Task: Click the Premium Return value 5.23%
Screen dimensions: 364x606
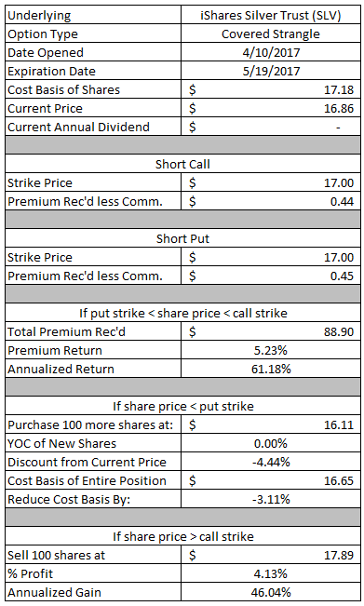Action: (271, 350)
